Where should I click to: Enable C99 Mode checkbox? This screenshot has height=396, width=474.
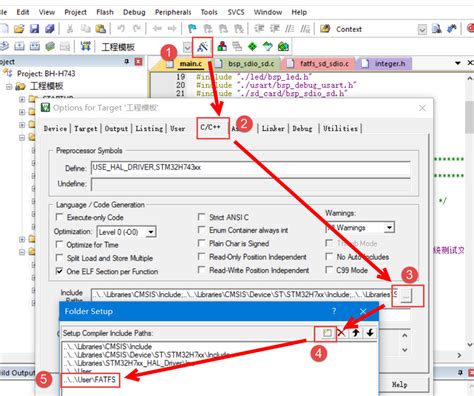(329, 270)
